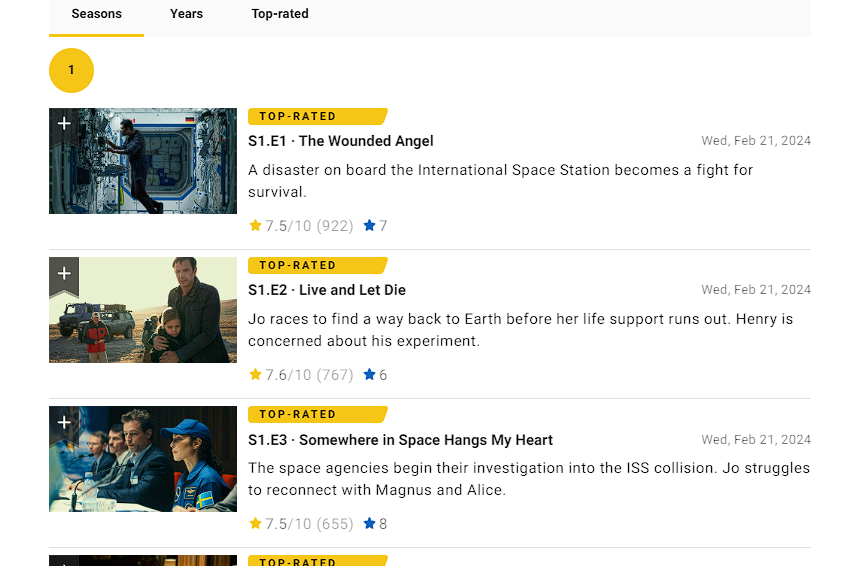This screenshot has height=566, width=866.
Task: Click blue star rating for episode 3
Action: pos(376,524)
